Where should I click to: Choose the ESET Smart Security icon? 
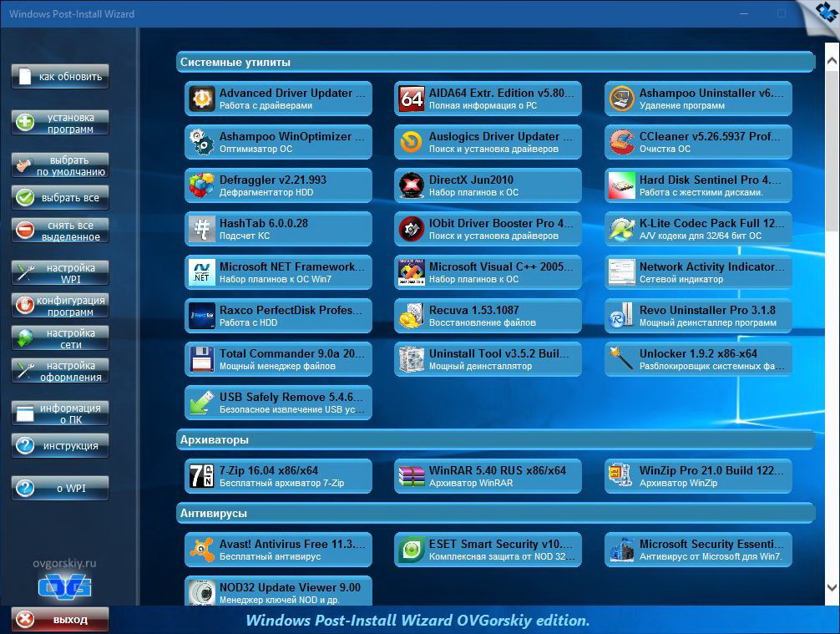coord(412,550)
